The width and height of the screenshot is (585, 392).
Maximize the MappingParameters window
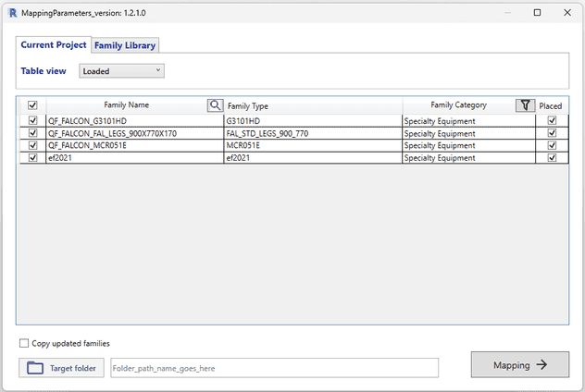tap(537, 13)
